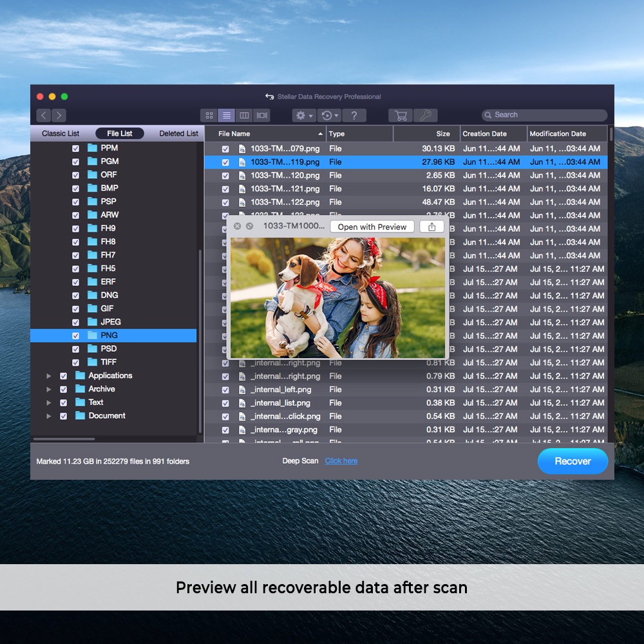Go back using the left arrow
The height and width of the screenshot is (644, 644).
[43, 115]
